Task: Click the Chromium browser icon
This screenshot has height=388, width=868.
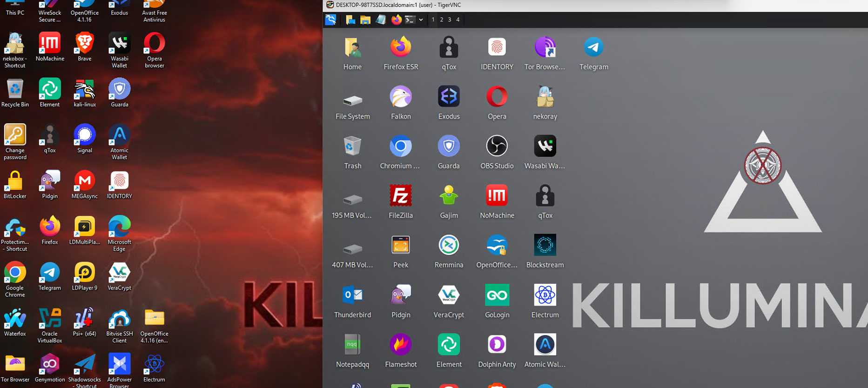Action: (401, 152)
